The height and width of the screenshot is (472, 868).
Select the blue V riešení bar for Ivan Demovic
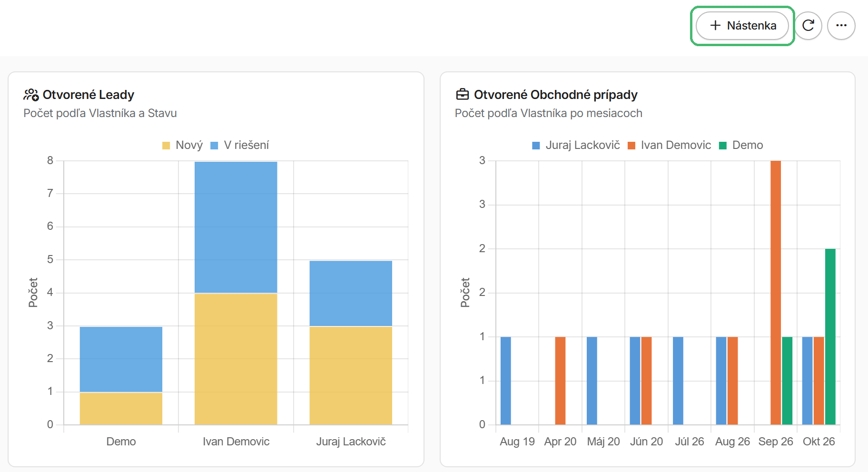pyautogui.click(x=236, y=227)
